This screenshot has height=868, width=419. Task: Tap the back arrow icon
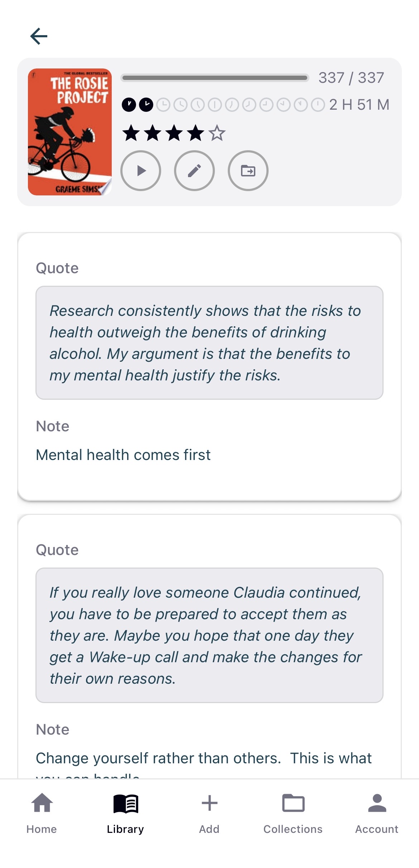point(39,36)
